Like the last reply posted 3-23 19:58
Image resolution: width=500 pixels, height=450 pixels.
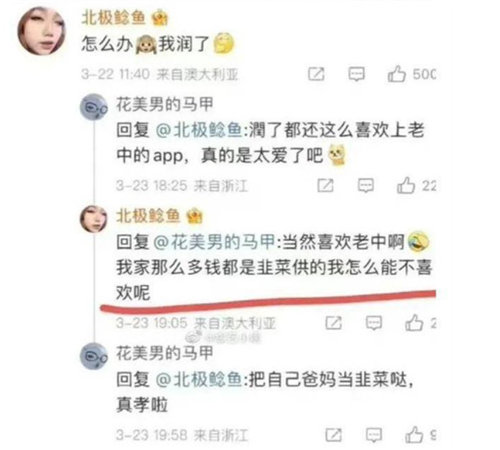414,435
